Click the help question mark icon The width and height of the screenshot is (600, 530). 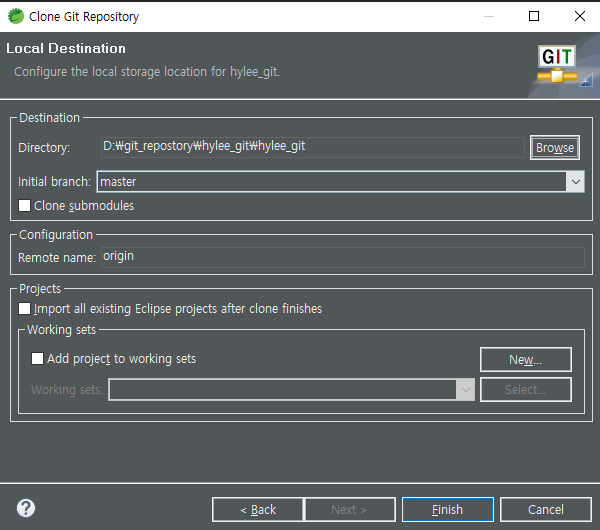[x=26, y=508]
